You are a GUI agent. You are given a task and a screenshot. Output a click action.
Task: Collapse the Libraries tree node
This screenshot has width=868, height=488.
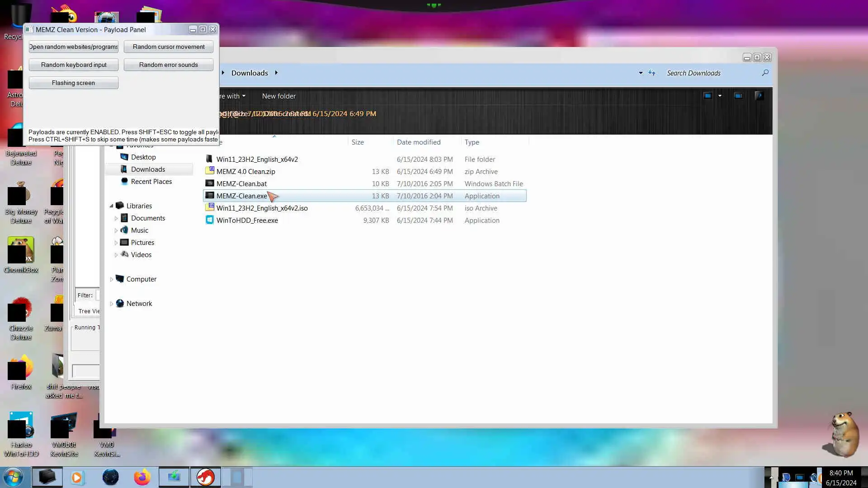(x=111, y=206)
